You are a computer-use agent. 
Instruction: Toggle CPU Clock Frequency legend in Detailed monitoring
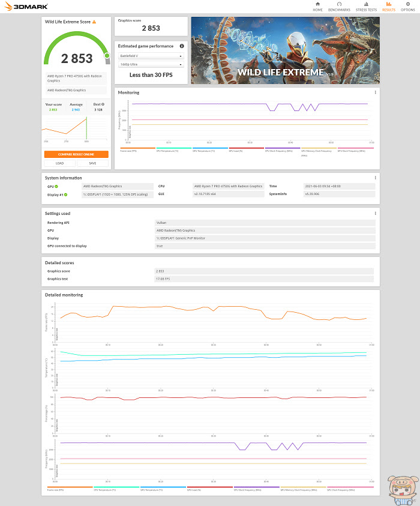tap(256, 489)
